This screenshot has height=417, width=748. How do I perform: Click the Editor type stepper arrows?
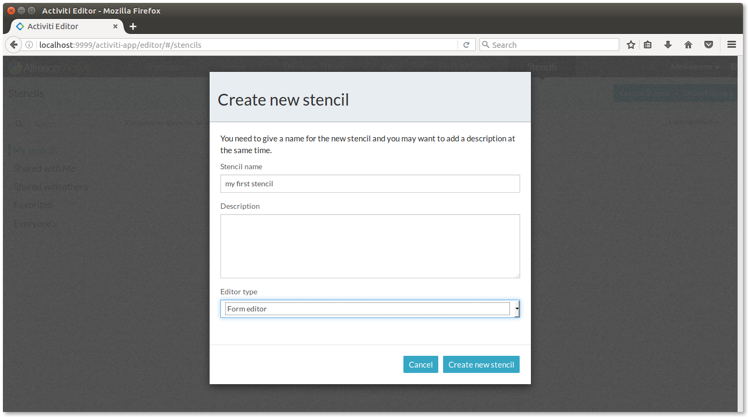click(516, 309)
